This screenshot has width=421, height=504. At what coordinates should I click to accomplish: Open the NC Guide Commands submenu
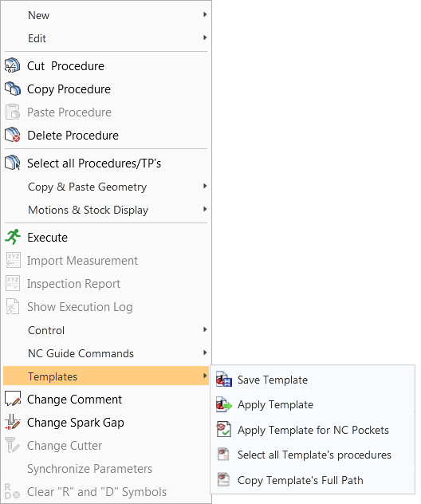pyautogui.click(x=106, y=353)
